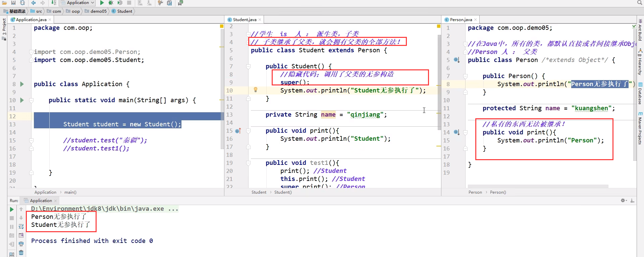644x257 pixels.
Task: Click the subclass marker at Person.java line 5
Action: pos(457,60)
